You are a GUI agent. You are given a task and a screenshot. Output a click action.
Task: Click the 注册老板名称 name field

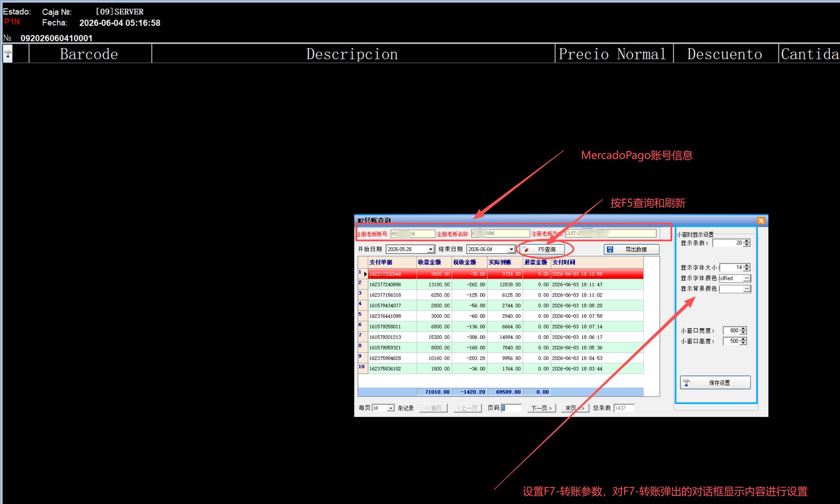[x=500, y=233]
